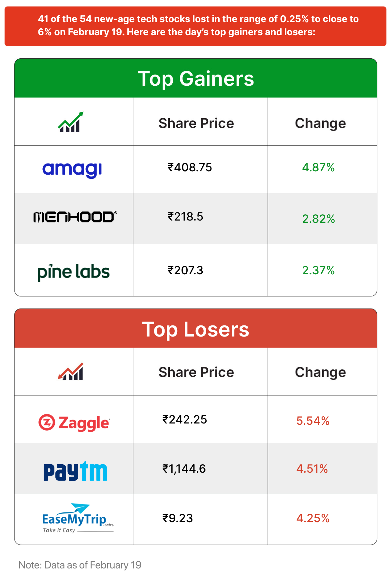
Task: Click the Top Gainers header banner
Action: tap(195, 79)
